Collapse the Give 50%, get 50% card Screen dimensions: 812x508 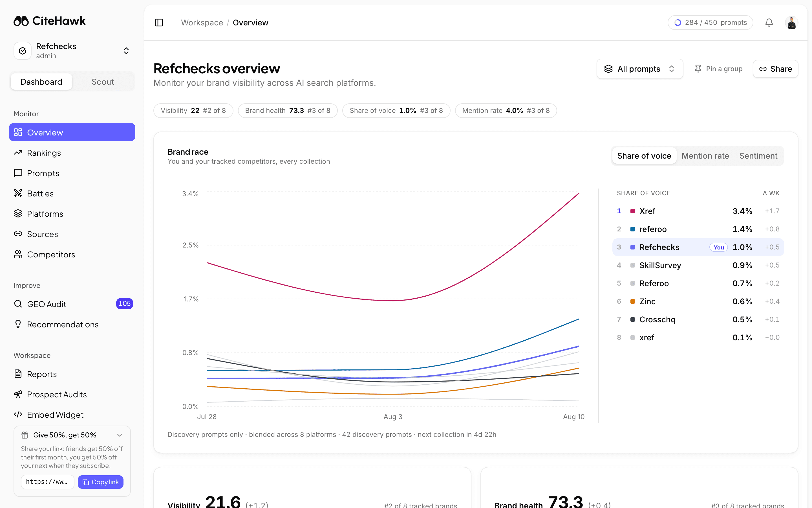click(x=120, y=435)
